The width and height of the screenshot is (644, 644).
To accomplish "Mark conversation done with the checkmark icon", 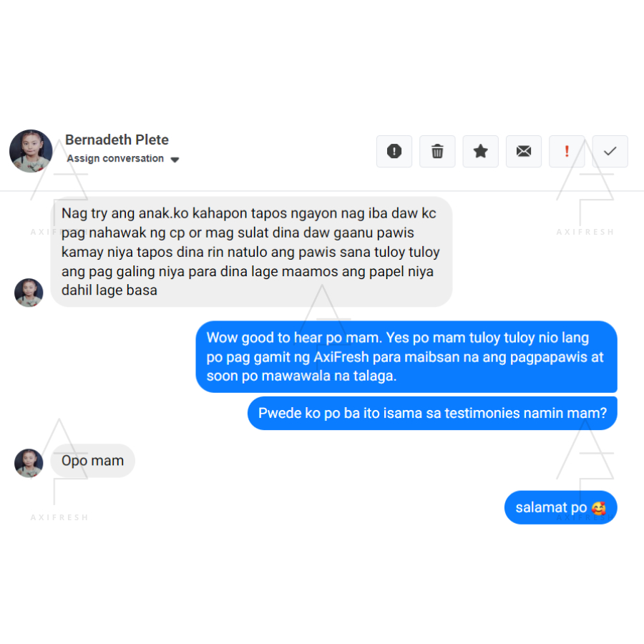I will pyautogui.click(x=610, y=151).
